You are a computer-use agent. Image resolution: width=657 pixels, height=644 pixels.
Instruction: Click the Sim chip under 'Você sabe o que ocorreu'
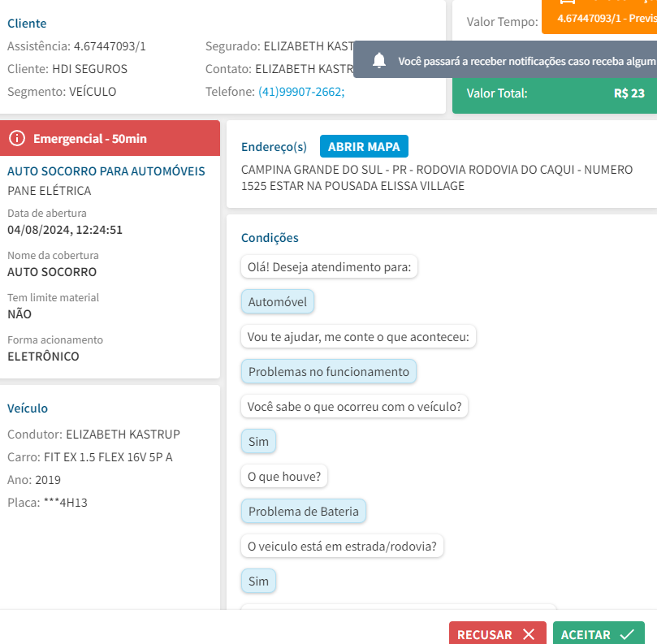point(258,441)
